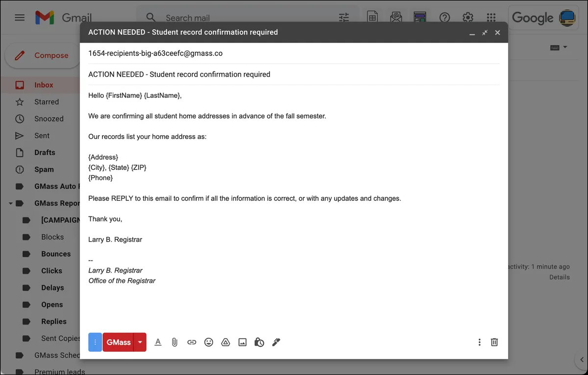Click the search magnifier icon

tap(151, 18)
